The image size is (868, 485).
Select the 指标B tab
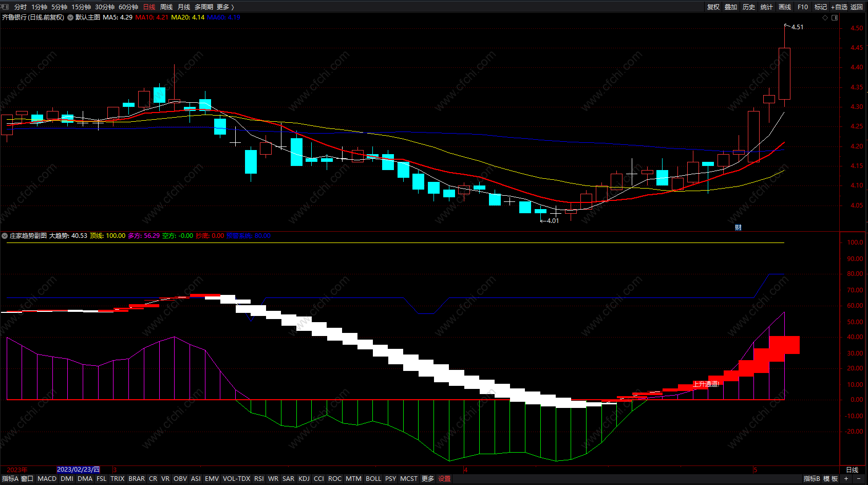point(812,478)
